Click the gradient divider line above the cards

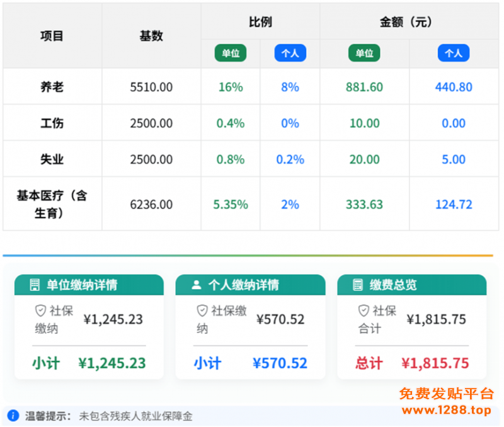pyautogui.click(x=252, y=256)
